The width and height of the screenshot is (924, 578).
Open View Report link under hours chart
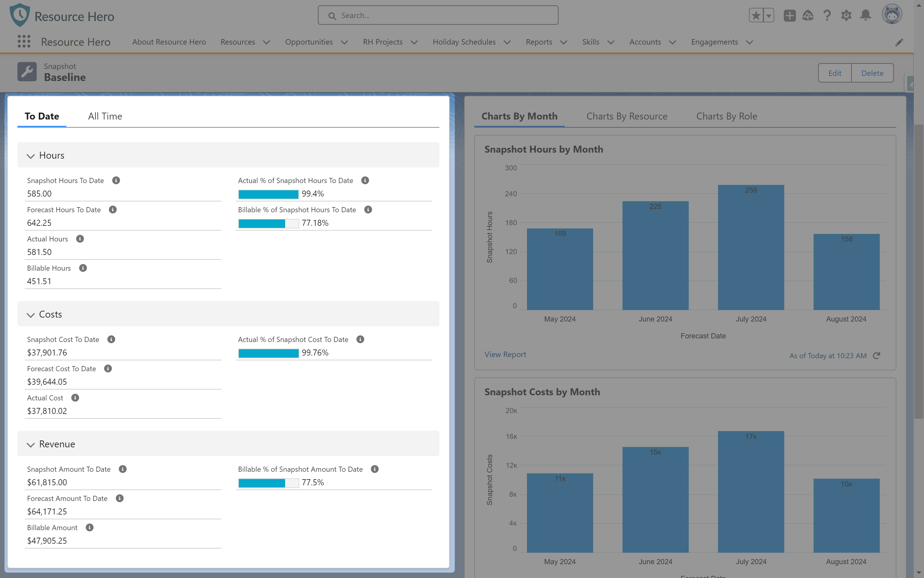505,354
